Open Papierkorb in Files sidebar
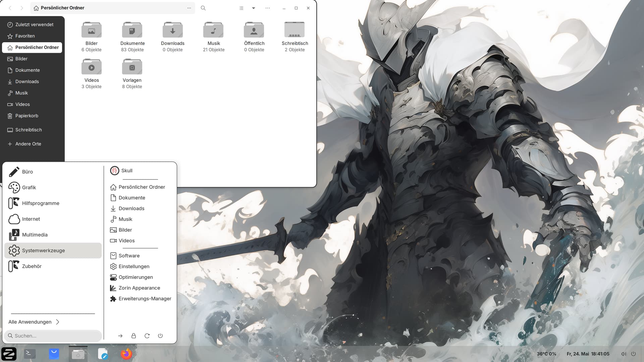 click(32, 116)
